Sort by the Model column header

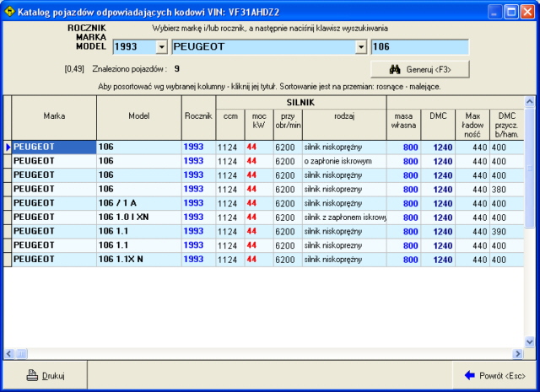point(138,116)
